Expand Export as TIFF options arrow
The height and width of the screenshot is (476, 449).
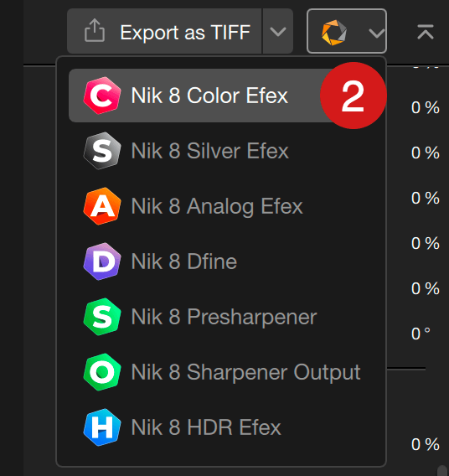coord(278,31)
